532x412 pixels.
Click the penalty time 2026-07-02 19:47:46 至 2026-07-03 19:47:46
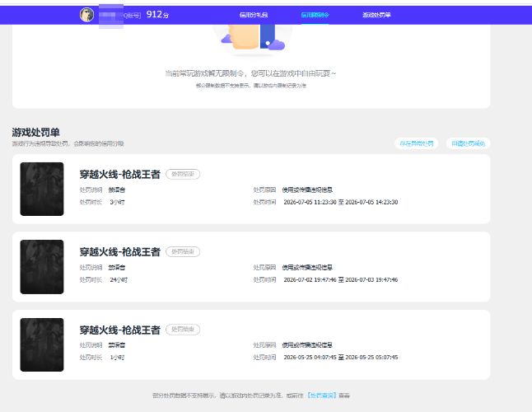(x=341, y=280)
